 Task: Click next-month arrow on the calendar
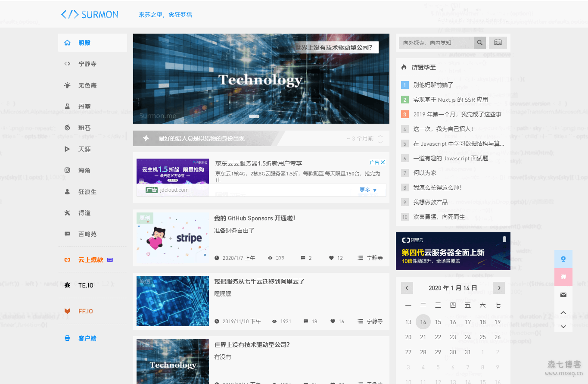498,287
